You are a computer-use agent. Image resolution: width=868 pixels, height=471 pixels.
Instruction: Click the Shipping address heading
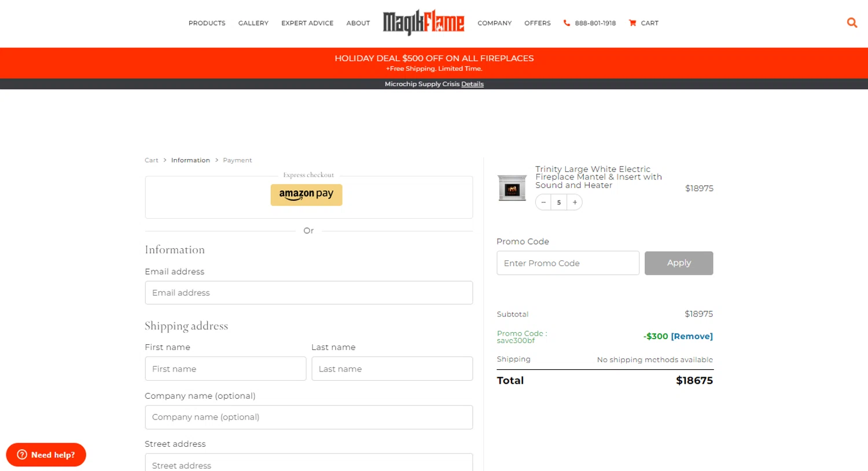click(186, 326)
